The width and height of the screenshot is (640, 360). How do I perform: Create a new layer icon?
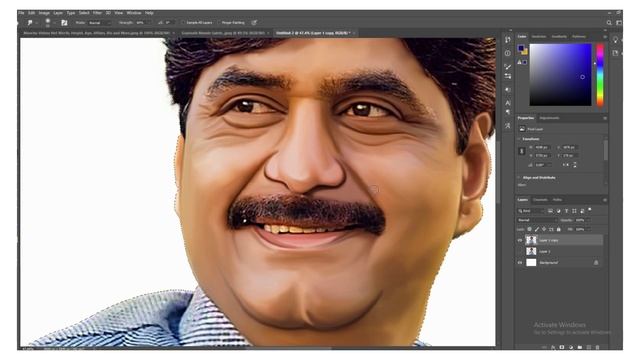[x=589, y=347]
